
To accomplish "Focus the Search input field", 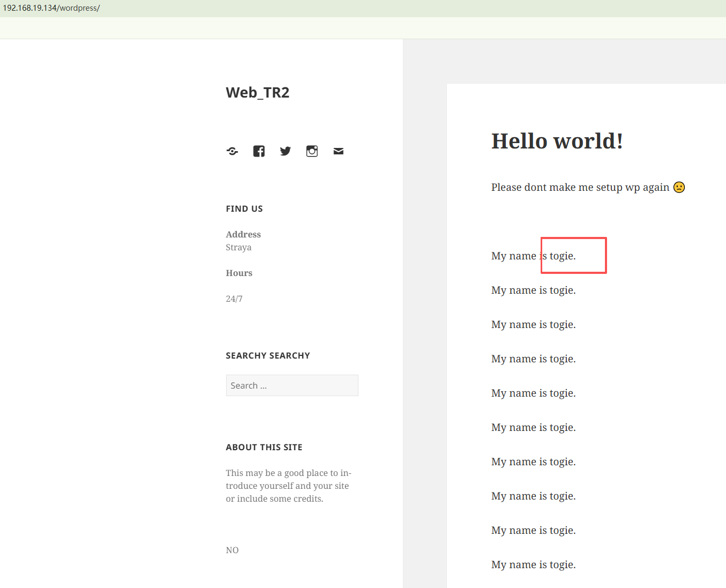I will (292, 385).
